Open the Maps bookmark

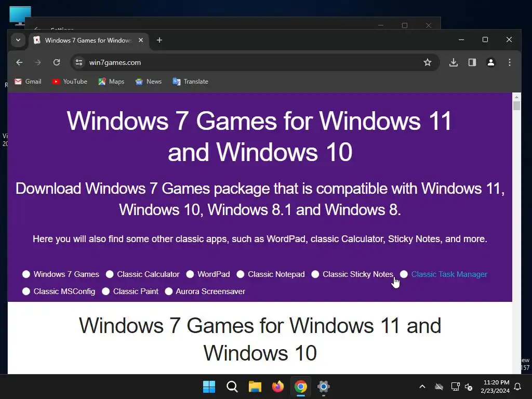click(x=111, y=82)
